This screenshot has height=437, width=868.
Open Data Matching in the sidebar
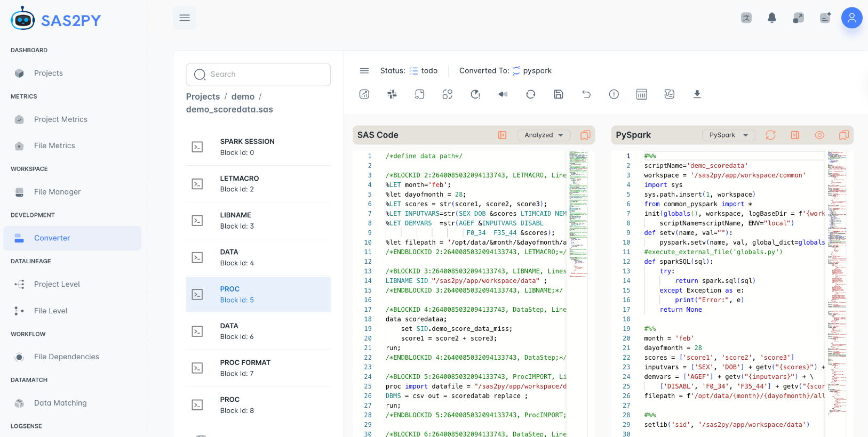click(73, 403)
